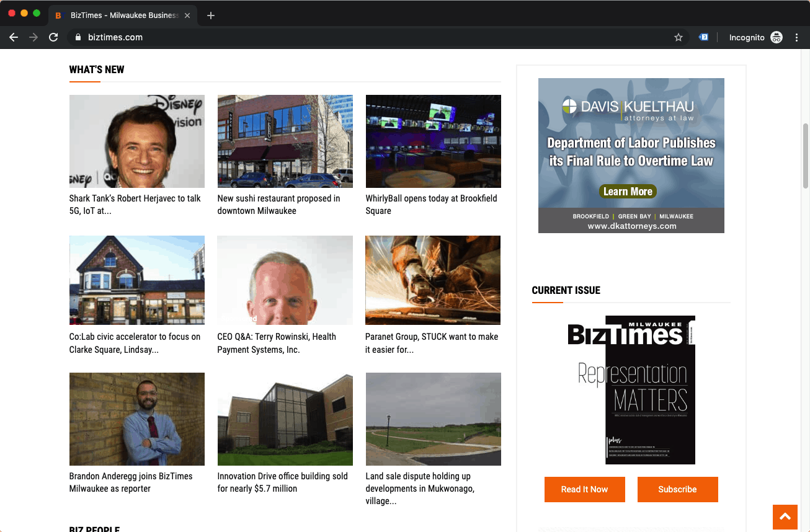Open a new browser tab
The width and height of the screenshot is (810, 532).
[211, 16]
